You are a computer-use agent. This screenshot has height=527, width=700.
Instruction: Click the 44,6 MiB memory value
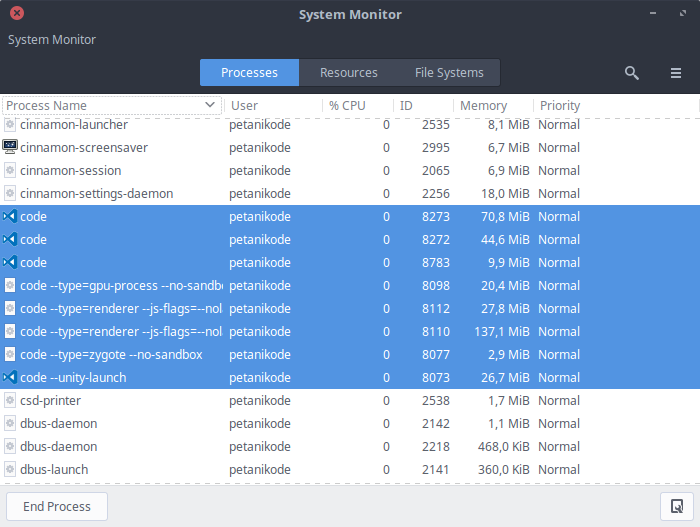point(505,239)
